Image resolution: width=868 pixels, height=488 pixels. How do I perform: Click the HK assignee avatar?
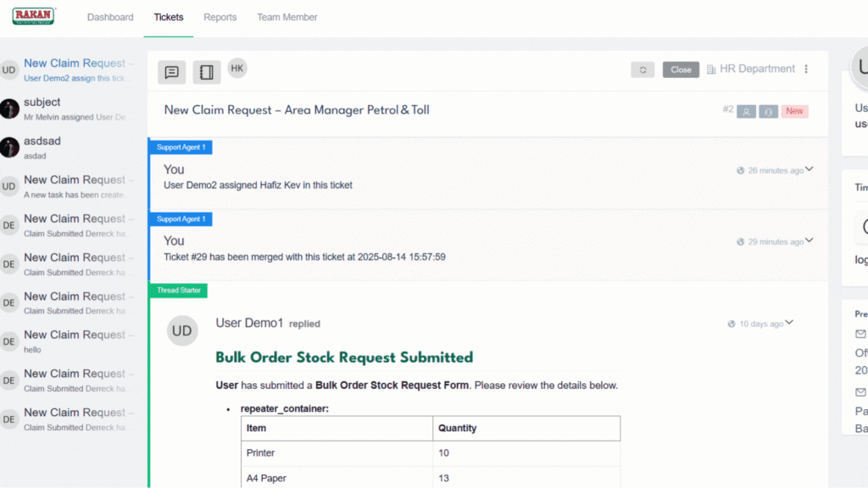[x=237, y=69]
